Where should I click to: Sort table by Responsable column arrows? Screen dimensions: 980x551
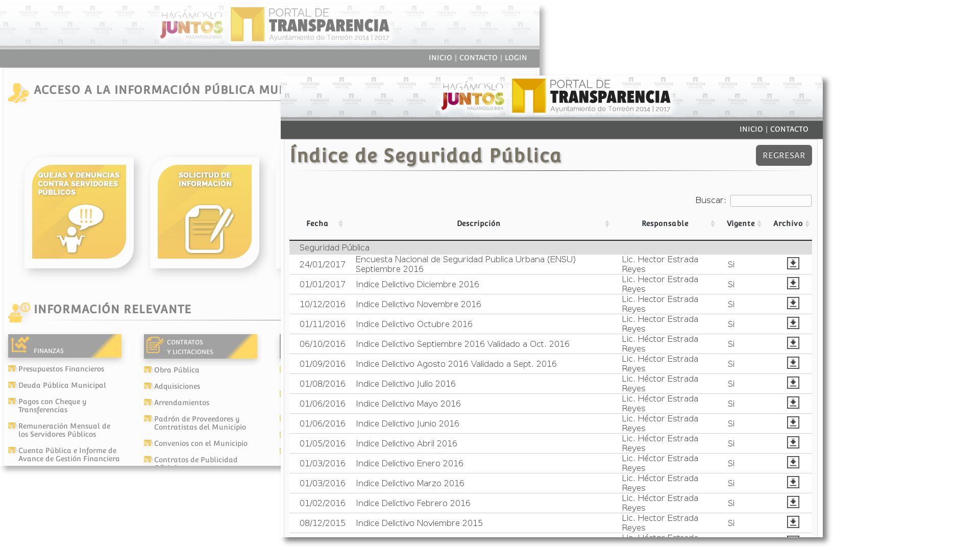(713, 223)
